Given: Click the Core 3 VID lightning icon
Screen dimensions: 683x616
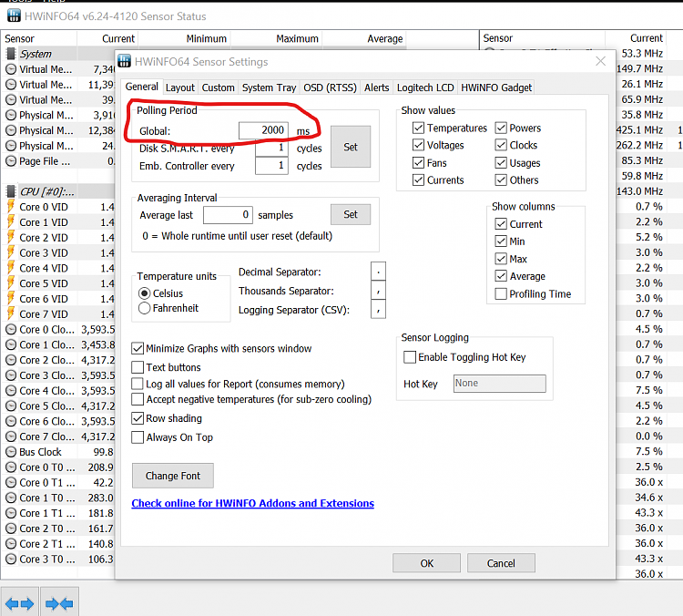Looking at the screenshot, I should point(10,252).
